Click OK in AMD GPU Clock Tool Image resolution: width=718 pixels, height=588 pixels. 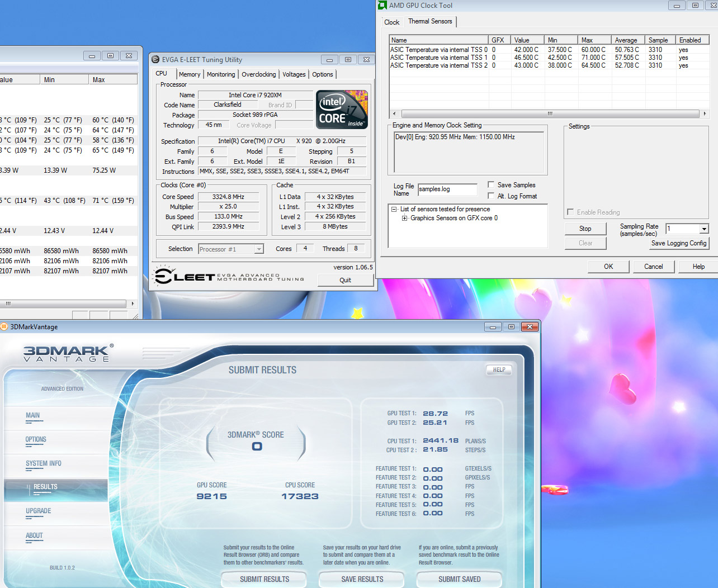click(608, 267)
